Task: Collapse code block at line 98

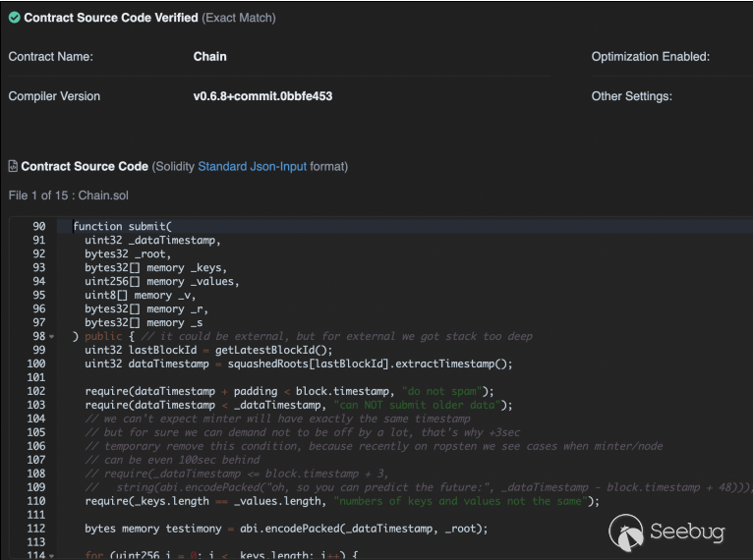Action: (x=51, y=337)
